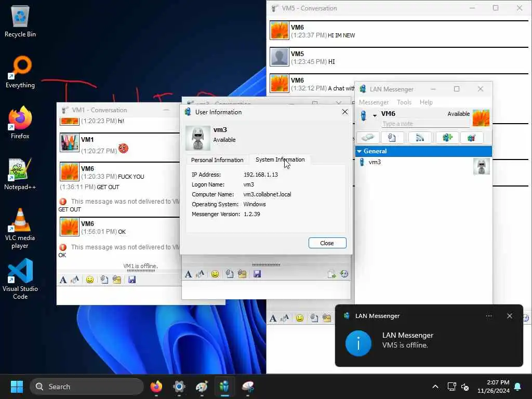
Task: Click the 'Type a note' field
Action: click(x=425, y=124)
